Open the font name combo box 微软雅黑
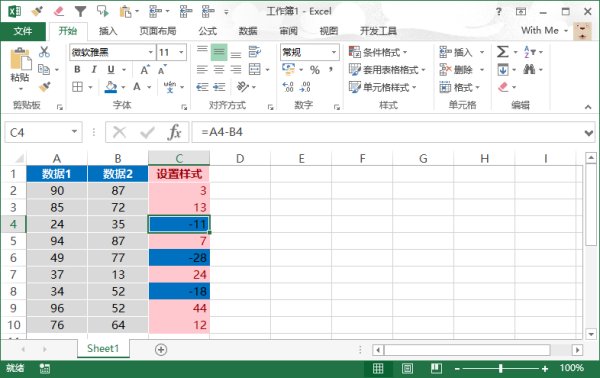The image size is (600, 378). click(x=112, y=52)
